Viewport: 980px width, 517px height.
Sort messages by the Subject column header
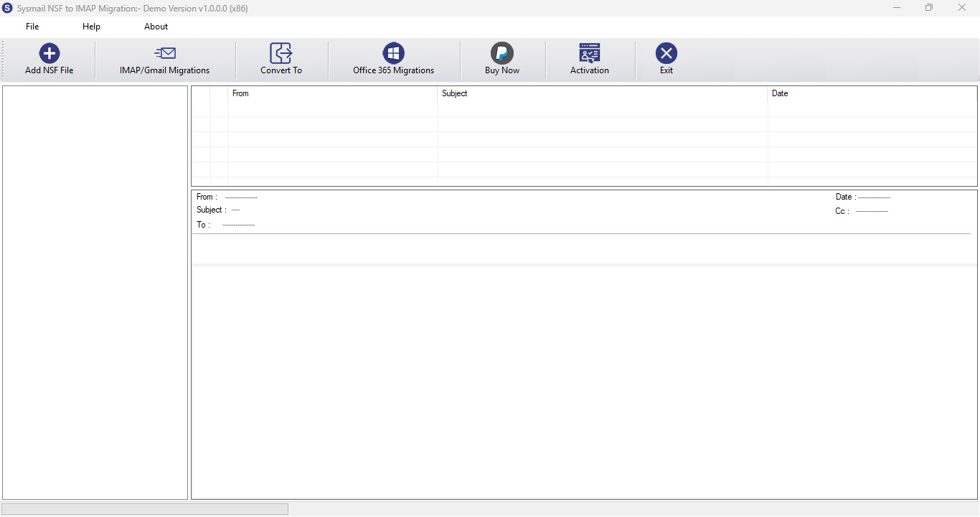[603, 93]
